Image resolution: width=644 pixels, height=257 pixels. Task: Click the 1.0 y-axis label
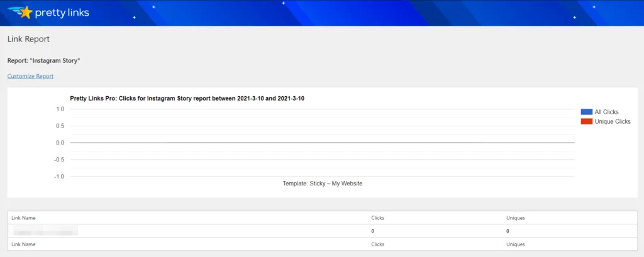click(x=60, y=109)
